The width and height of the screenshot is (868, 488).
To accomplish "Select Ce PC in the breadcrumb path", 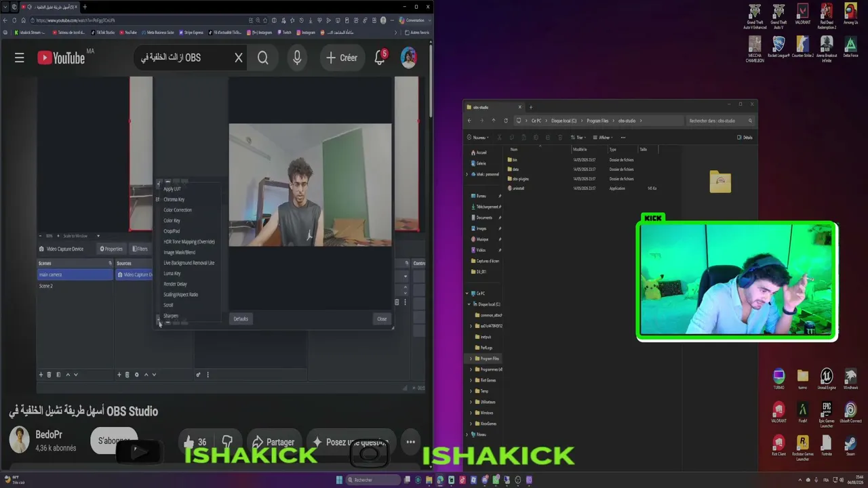I will [536, 121].
